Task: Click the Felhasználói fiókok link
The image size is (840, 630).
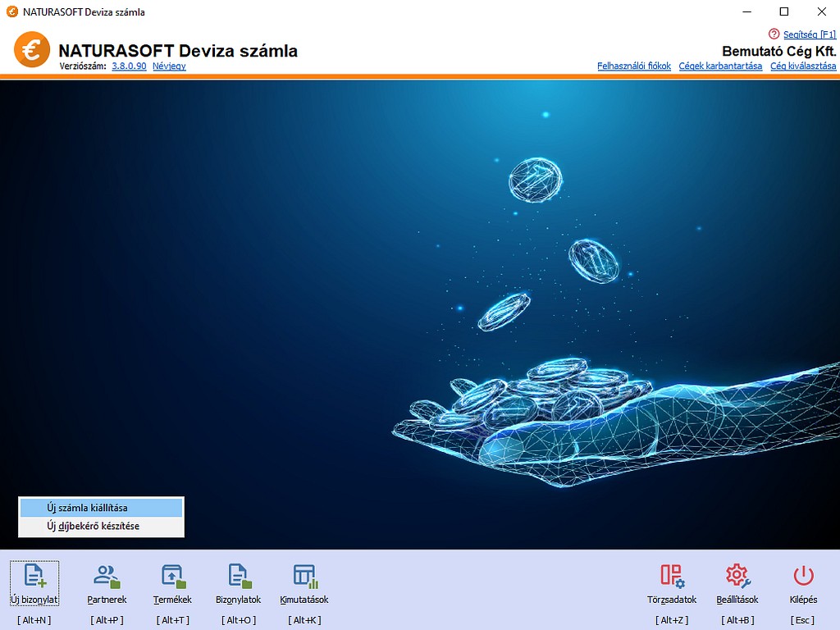Action: [634, 66]
